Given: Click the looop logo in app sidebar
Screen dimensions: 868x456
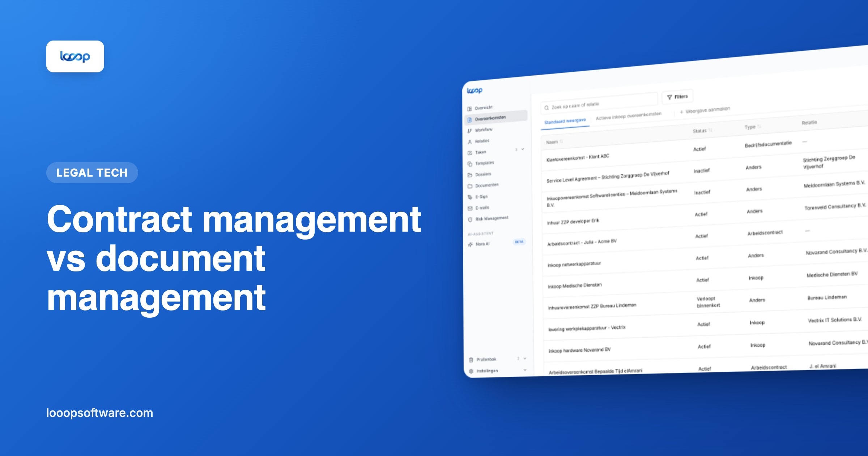Looking at the screenshot, I should click(475, 90).
